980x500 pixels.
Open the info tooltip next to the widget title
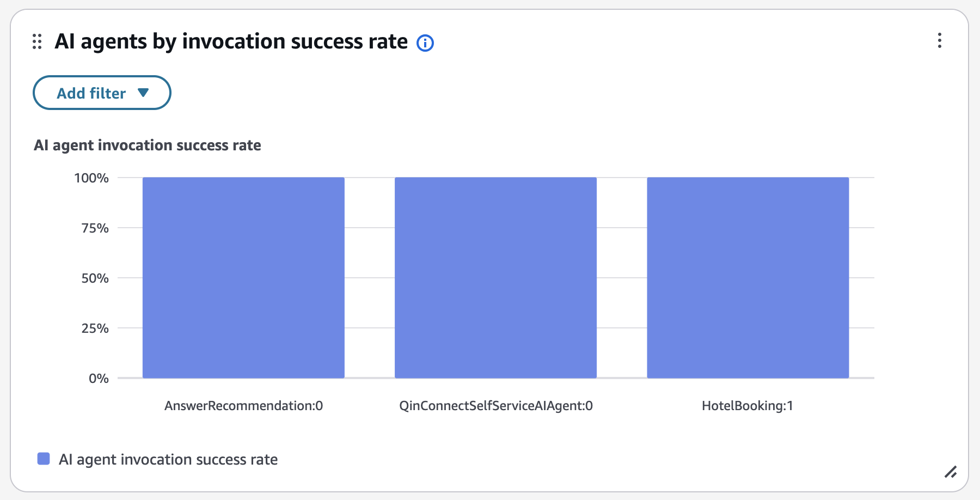[x=426, y=42]
